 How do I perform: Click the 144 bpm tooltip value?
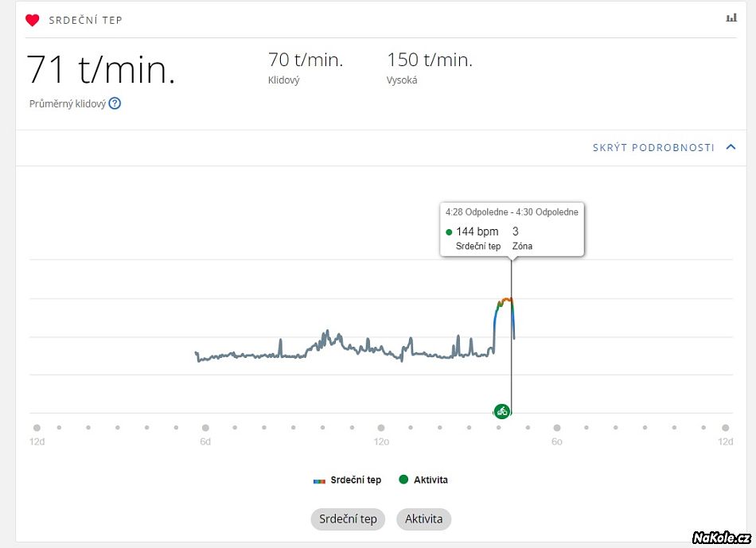477,231
